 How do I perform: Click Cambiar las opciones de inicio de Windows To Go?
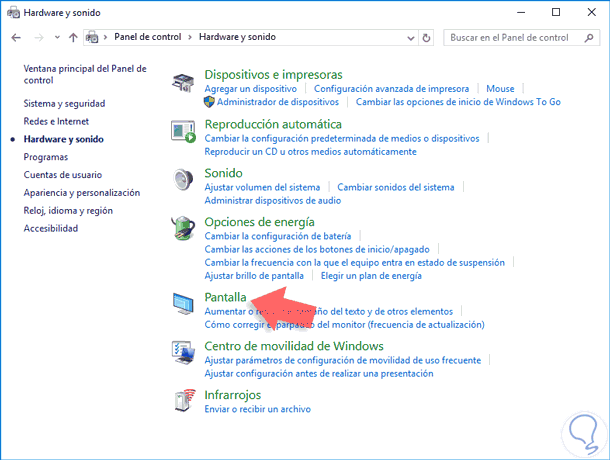pyautogui.click(x=458, y=102)
